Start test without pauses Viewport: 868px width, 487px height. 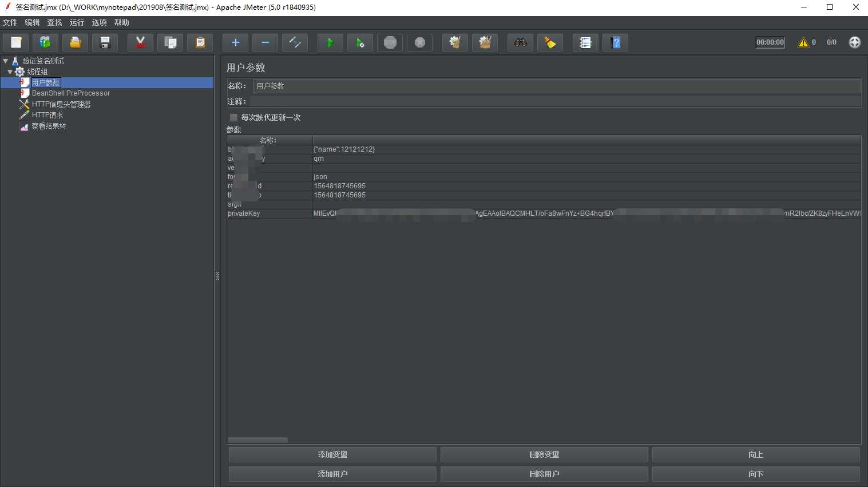pyautogui.click(x=360, y=42)
